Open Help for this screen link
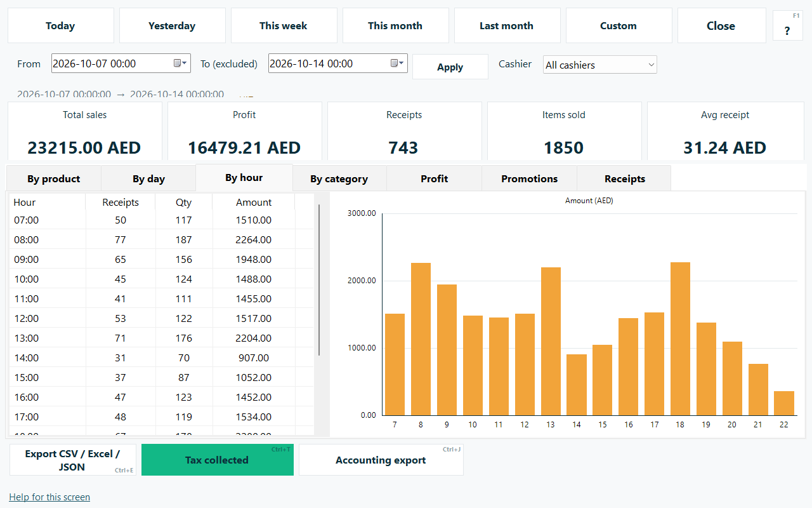The width and height of the screenshot is (812, 508). tap(49, 497)
